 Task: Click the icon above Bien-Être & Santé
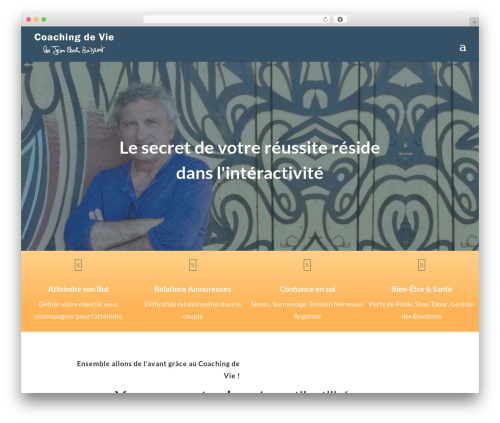click(x=422, y=265)
